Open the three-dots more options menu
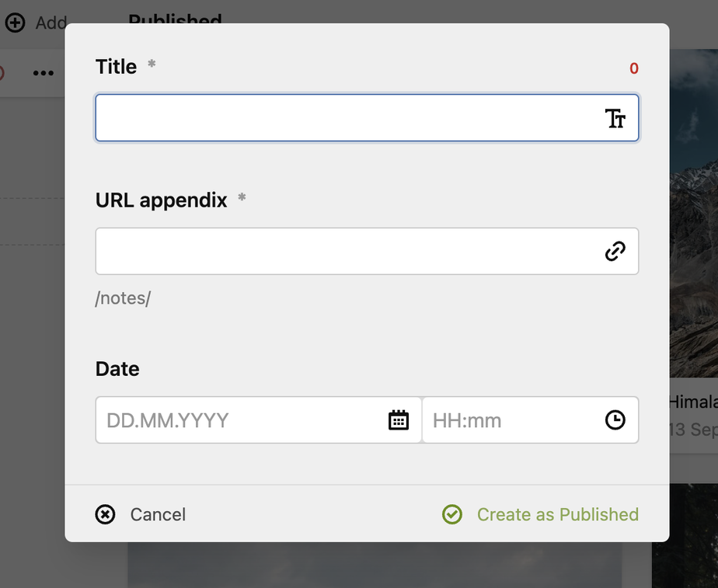This screenshot has width=718, height=588. click(x=43, y=73)
